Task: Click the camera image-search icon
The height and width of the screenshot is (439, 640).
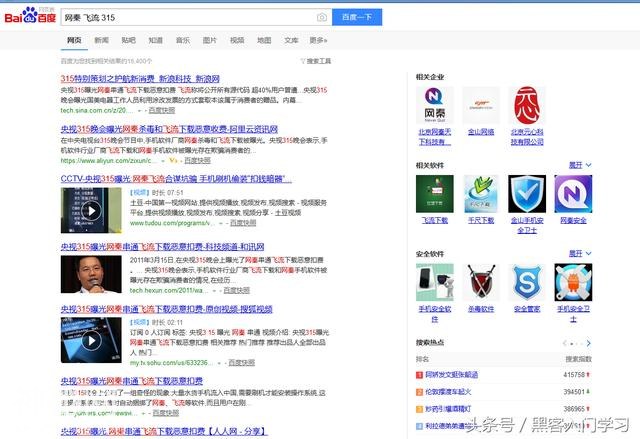Action: click(321, 17)
